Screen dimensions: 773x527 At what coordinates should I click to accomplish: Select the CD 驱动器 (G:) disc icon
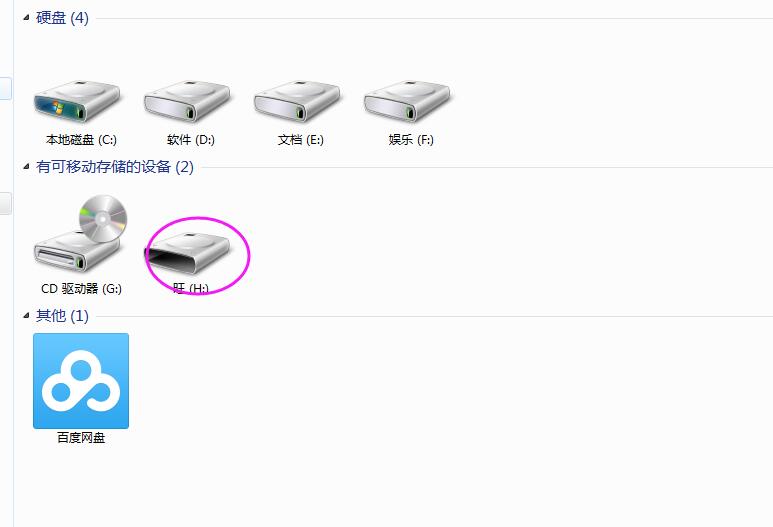pos(80,234)
